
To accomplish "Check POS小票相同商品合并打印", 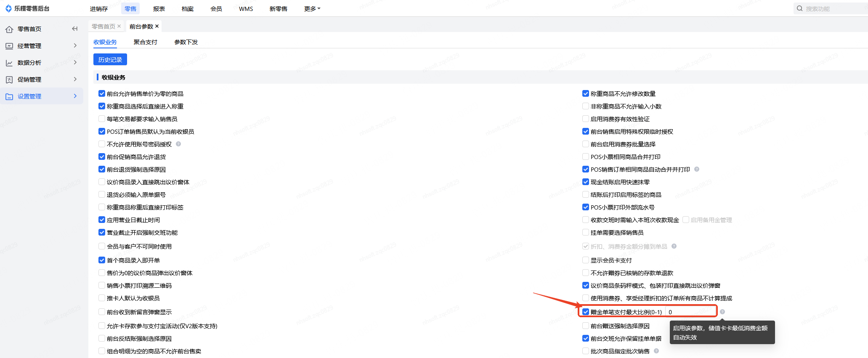I will click(x=586, y=156).
